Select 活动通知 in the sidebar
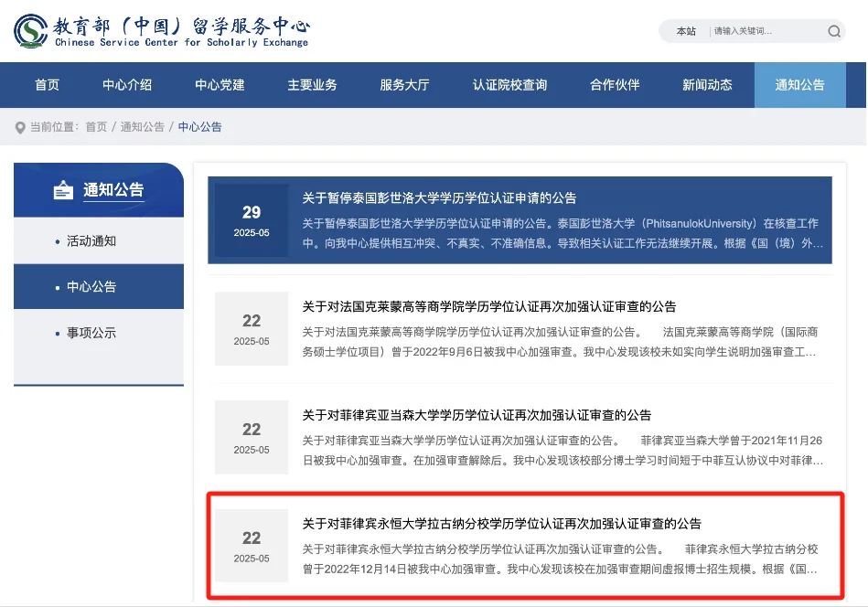Viewport: 868px width, 607px height. 91,241
